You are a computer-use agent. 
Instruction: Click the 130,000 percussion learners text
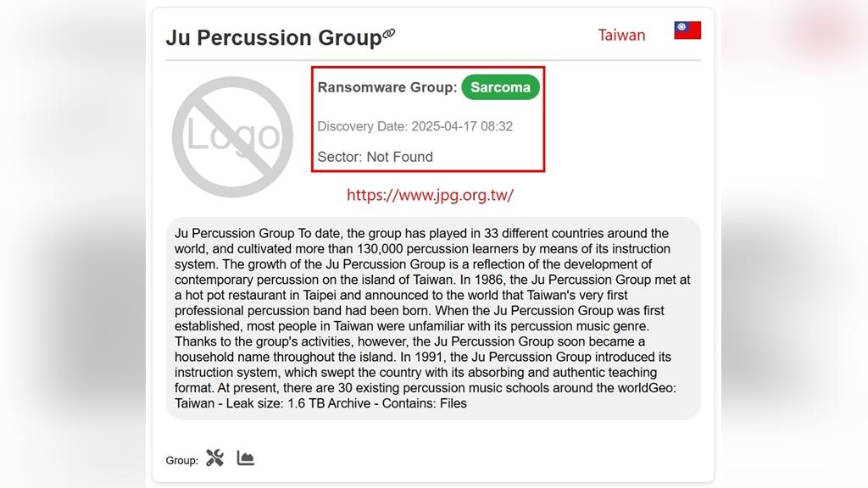pyautogui.click(x=424, y=249)
